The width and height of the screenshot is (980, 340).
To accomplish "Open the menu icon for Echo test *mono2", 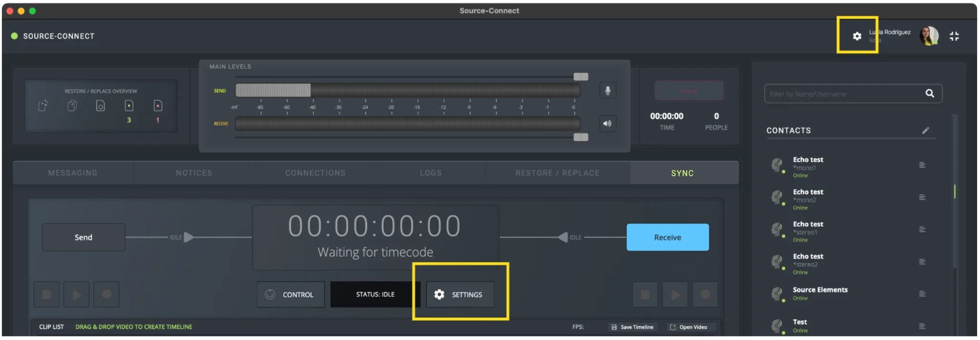I will coord(922,197).
